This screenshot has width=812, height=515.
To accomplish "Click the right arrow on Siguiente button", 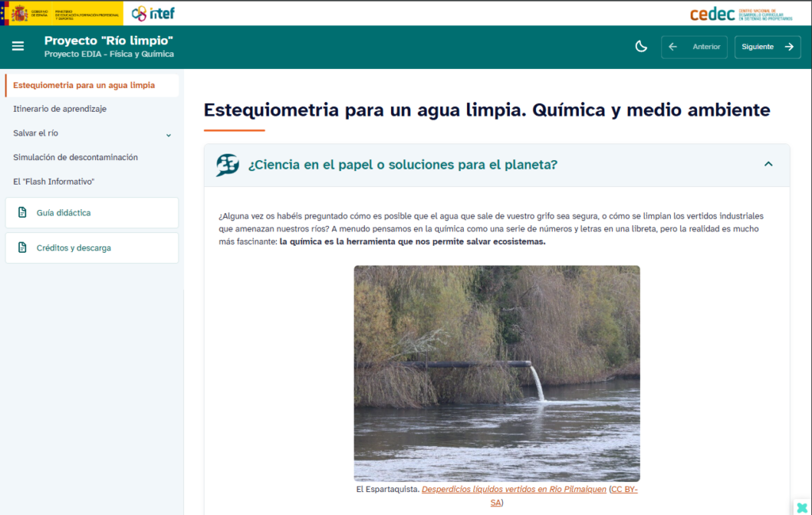I will tap(789, 47).
